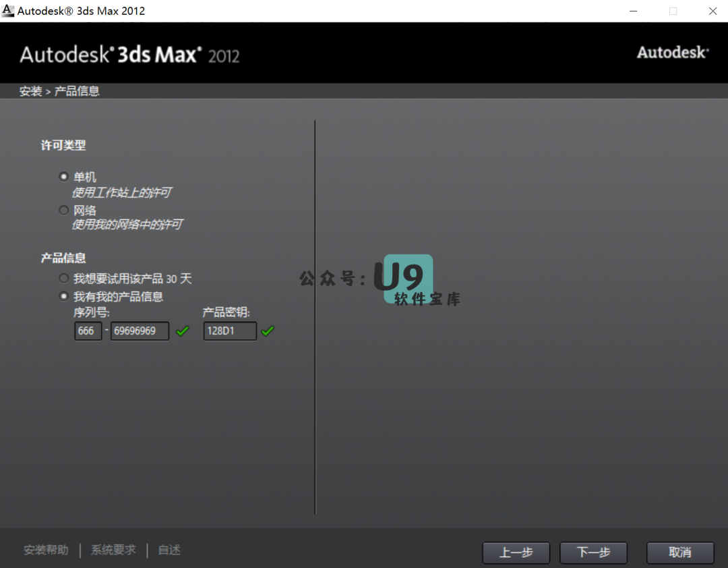Select the 单机 standalone license option
The width and height of the screenshot is (728, 568).
pos(64,177)
